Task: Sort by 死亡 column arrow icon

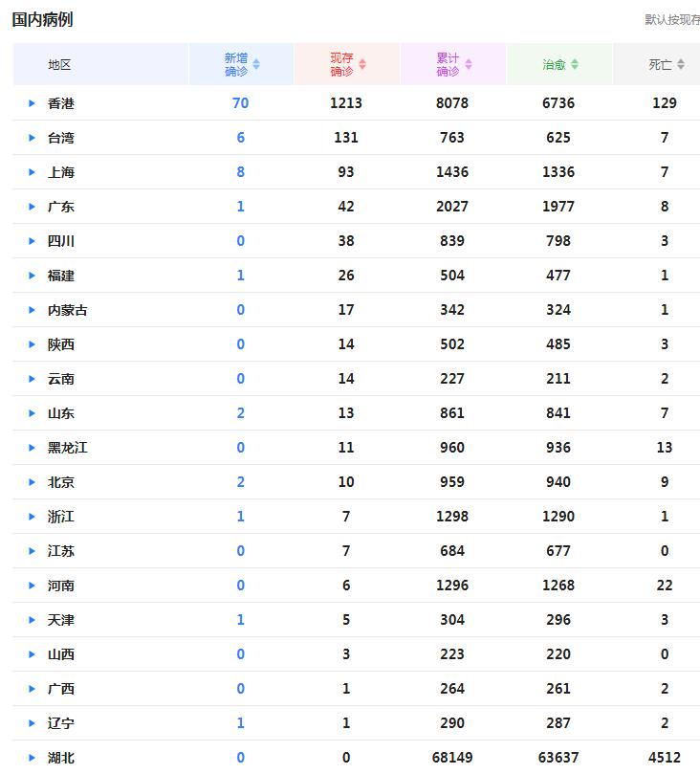Action: click(681, 64)
